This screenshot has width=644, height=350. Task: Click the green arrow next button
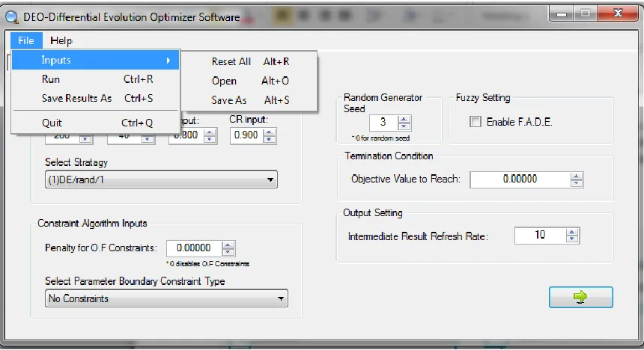[x=581, y=297]
